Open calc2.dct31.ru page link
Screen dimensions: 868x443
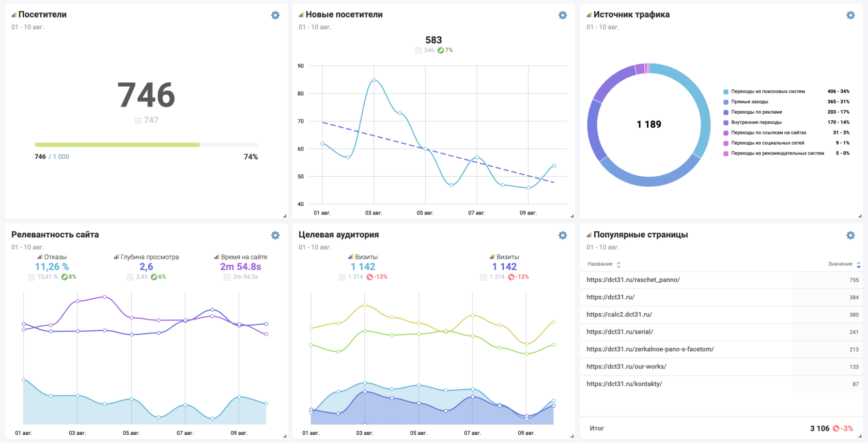619,315
